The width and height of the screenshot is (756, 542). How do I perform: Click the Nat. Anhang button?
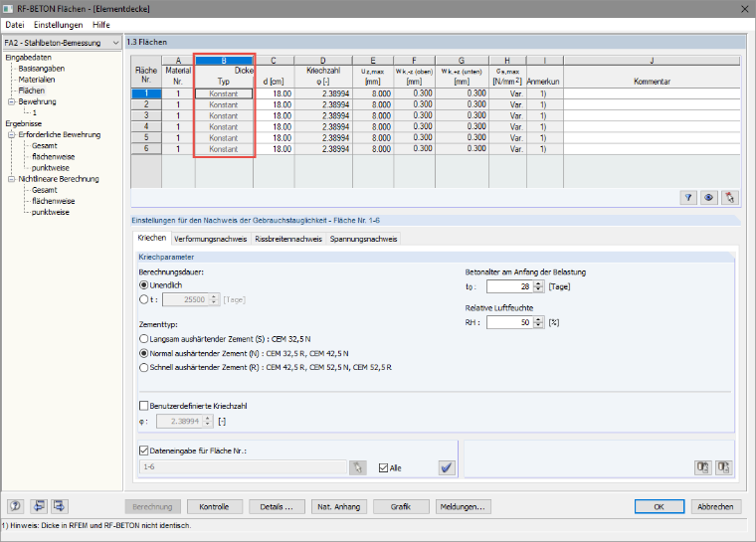pos(338,507)
